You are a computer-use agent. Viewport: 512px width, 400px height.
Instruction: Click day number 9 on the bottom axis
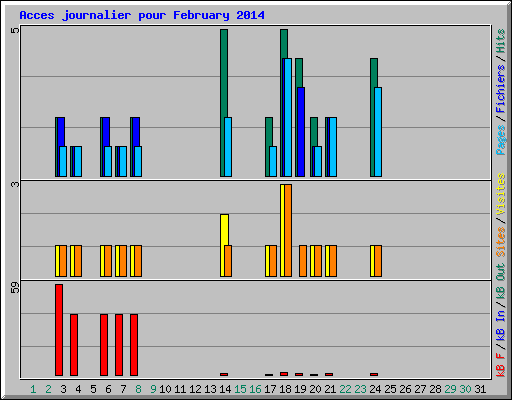tap(153, 389)
